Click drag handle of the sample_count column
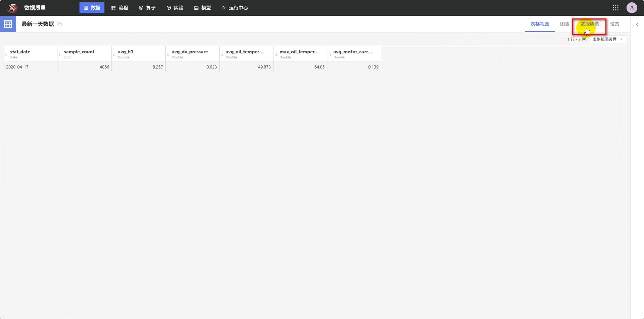Screen dimensions: 644x319 point(60,54)
